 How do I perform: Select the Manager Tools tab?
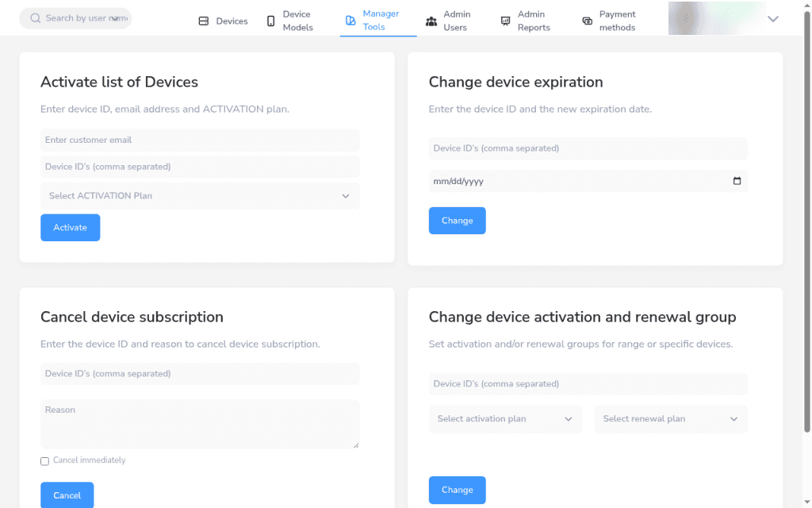(378, 21)
